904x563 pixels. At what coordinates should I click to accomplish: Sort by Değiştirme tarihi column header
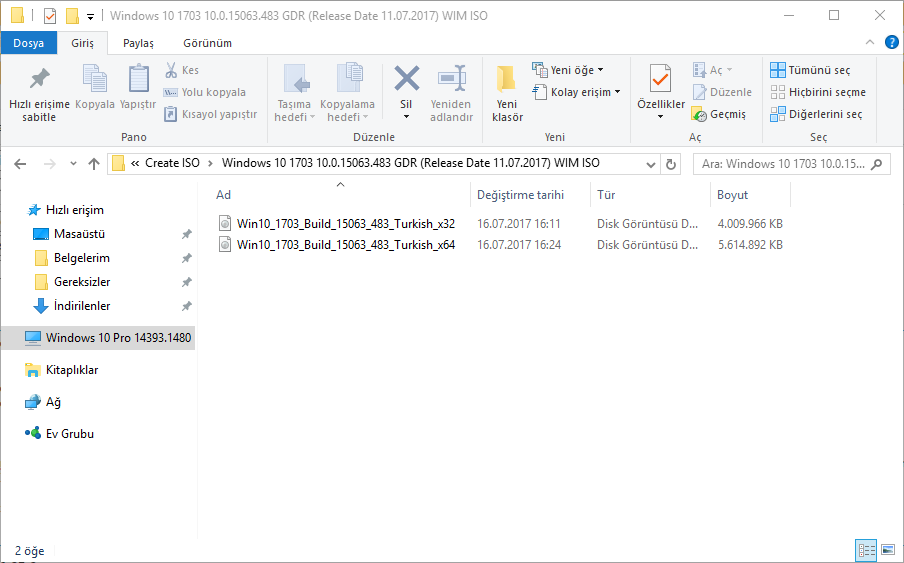(x=530, y=195)
